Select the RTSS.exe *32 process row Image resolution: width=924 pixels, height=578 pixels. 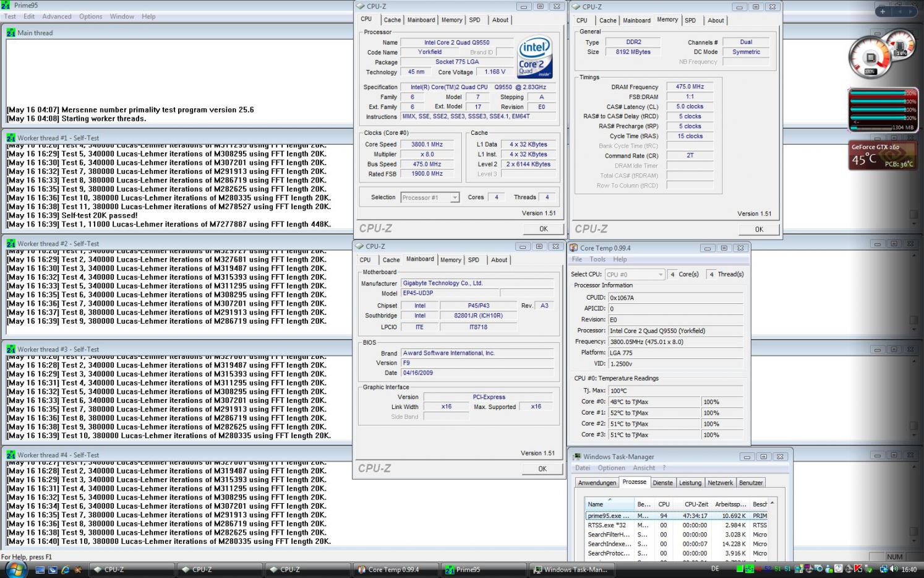tap(677, 525)
